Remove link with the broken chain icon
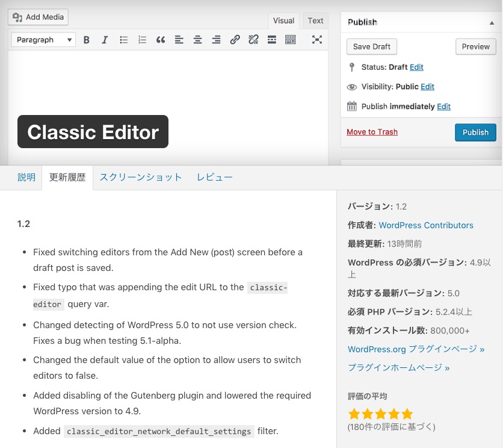 pyautogui.click(x=253, y=40)
